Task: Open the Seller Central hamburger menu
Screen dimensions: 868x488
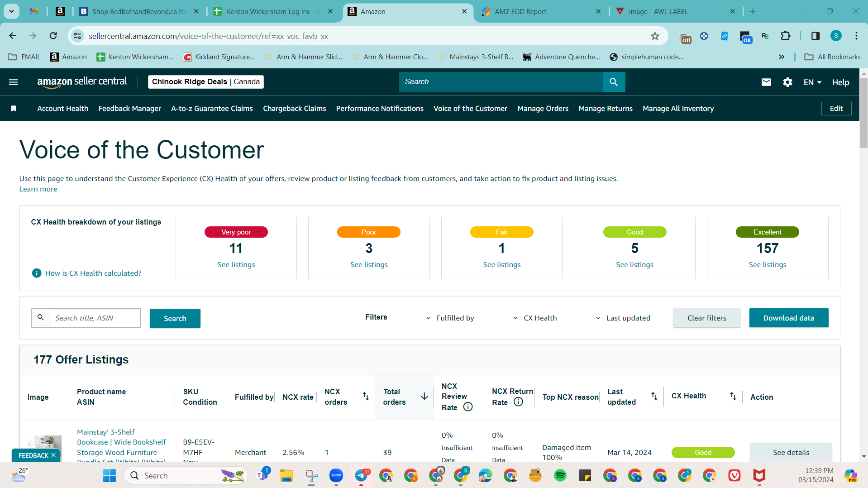Action: (x=14, y=82)
